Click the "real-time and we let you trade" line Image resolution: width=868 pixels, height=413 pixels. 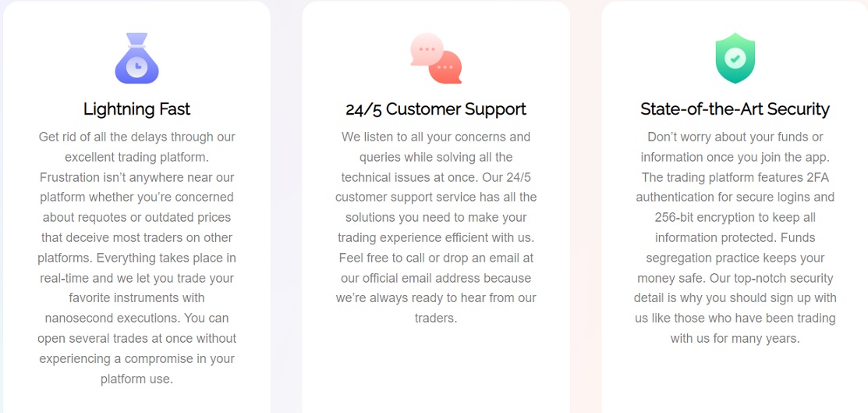click(136, 278)
